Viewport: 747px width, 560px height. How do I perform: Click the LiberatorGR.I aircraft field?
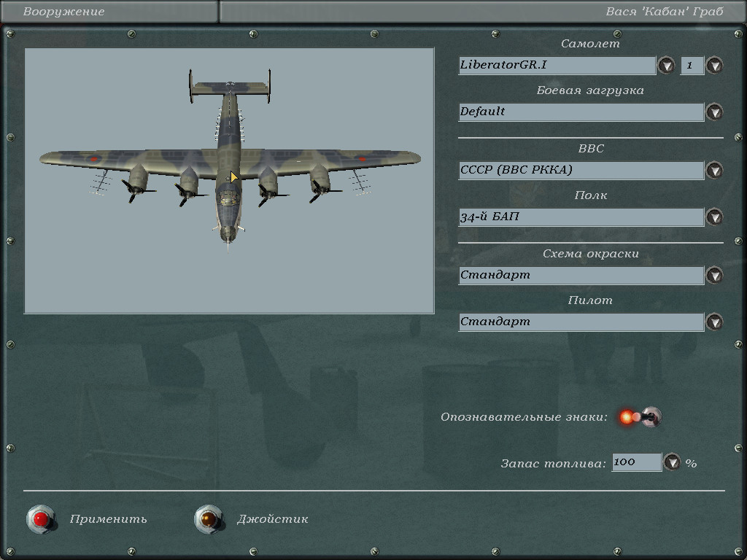pyautogui.click(x=557, y=65)
